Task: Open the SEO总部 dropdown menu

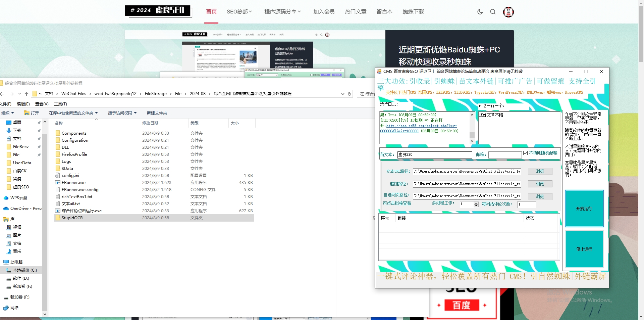Action: click(239, 12)
